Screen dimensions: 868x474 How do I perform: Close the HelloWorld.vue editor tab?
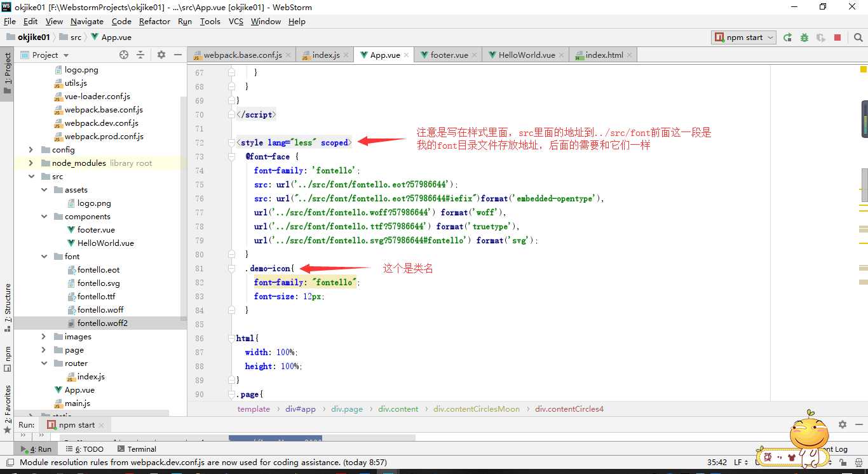(561, 55)
